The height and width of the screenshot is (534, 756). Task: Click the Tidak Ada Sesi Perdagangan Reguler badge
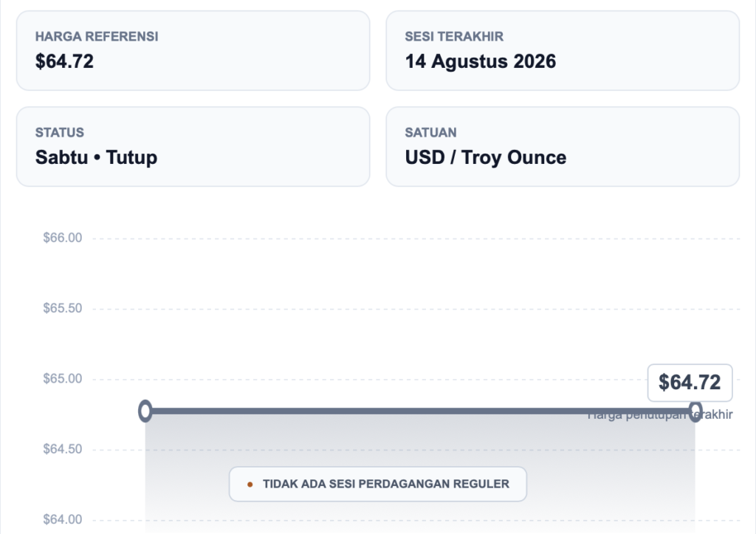378,484
